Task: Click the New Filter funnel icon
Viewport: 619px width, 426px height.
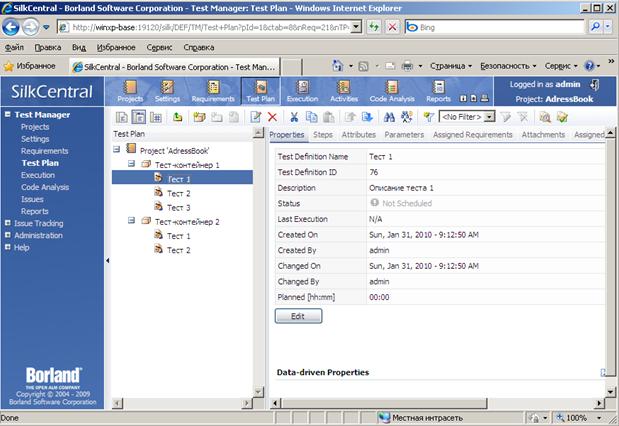Action: pos(429,117)
